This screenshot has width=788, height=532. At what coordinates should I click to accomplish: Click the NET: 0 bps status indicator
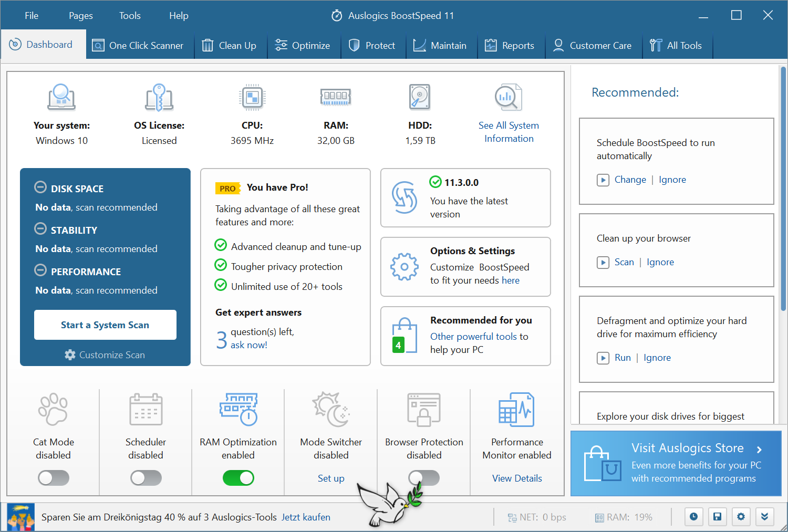pyautogui.click(x=537, y=517)
